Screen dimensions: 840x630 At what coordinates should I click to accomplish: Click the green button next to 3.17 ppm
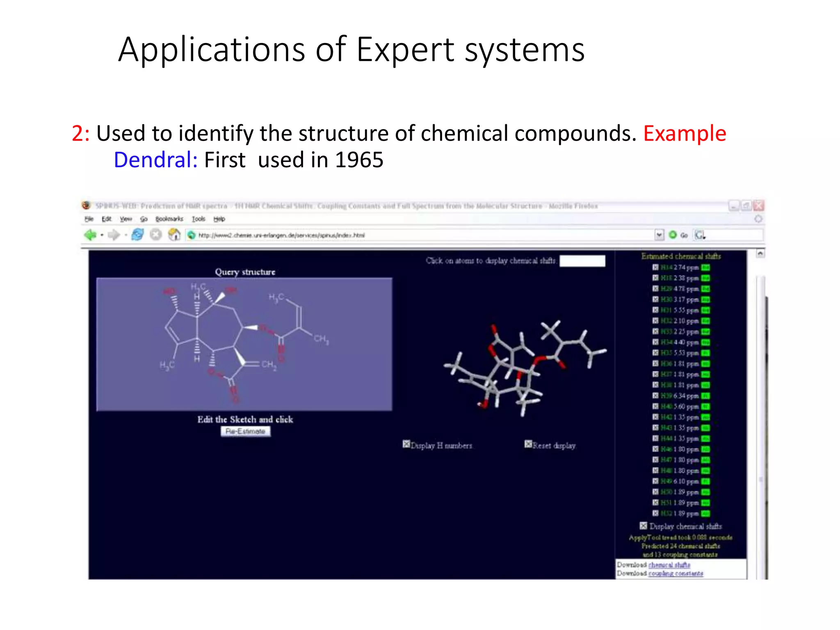tap(705, 299)
